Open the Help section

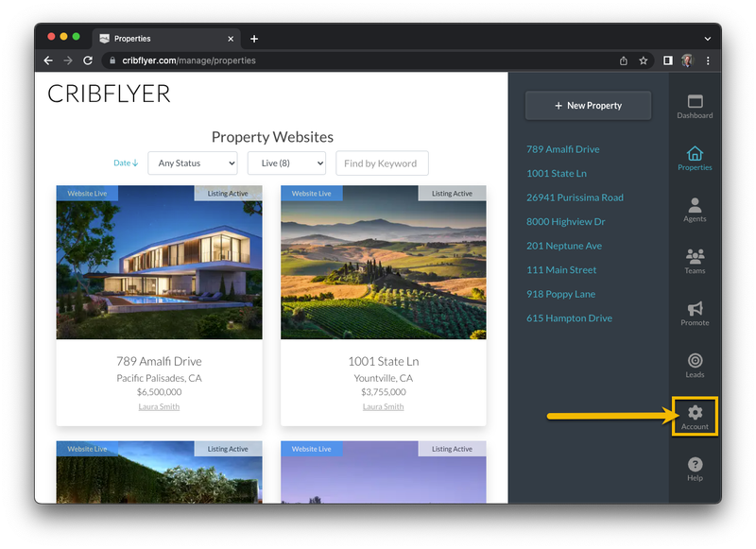point(695,470)
